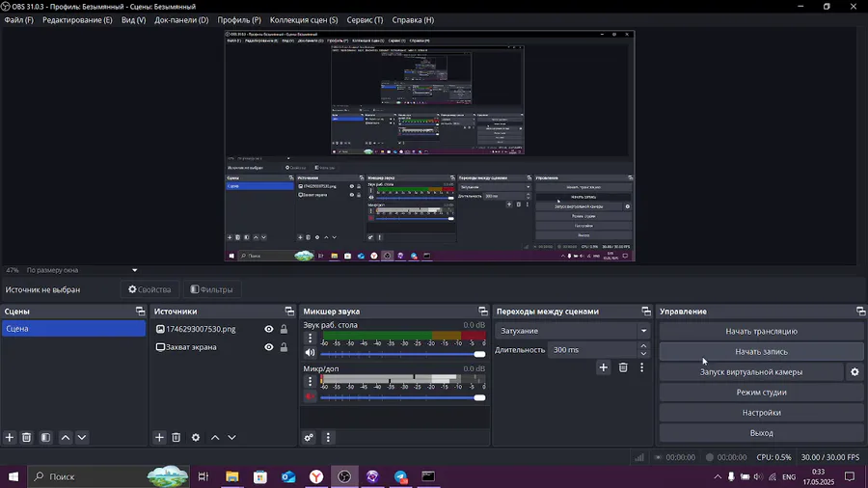Open Свойства of the source

[x=149, y=289]
